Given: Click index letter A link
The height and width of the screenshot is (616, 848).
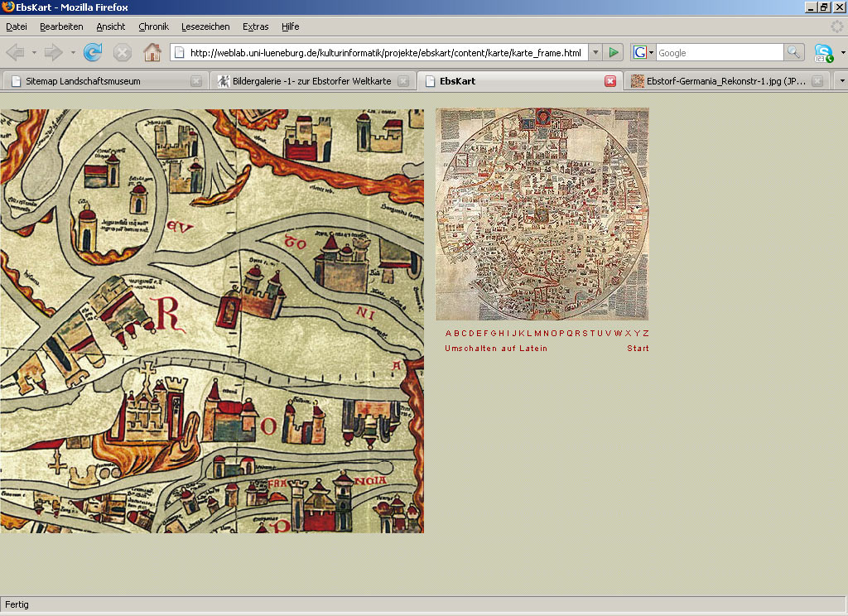Looking at the screenshot, I should click(448, 333).
